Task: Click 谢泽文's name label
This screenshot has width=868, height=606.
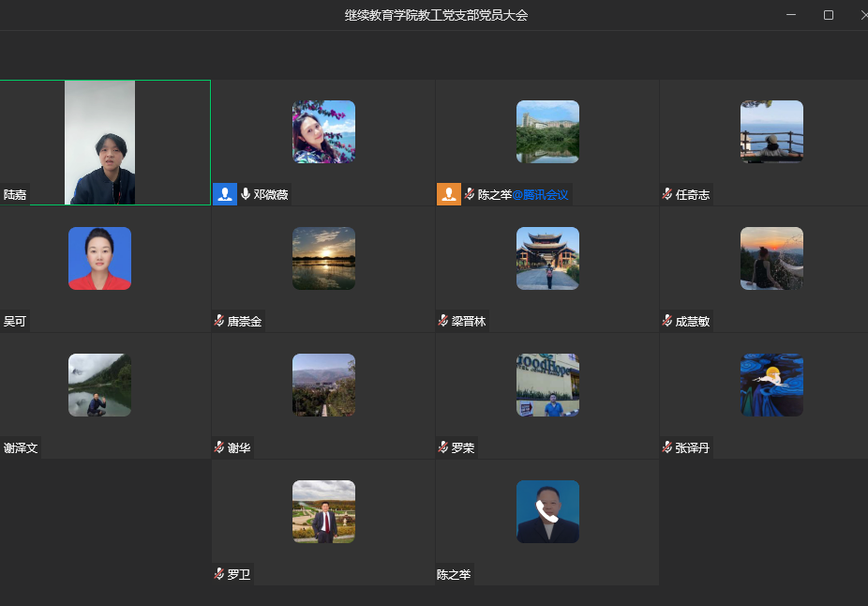Action: 21,448
